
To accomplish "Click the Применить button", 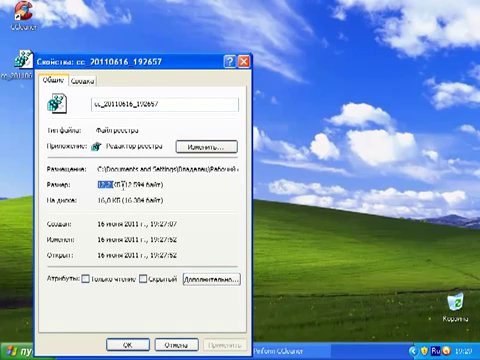I will [x=225, y=345].
